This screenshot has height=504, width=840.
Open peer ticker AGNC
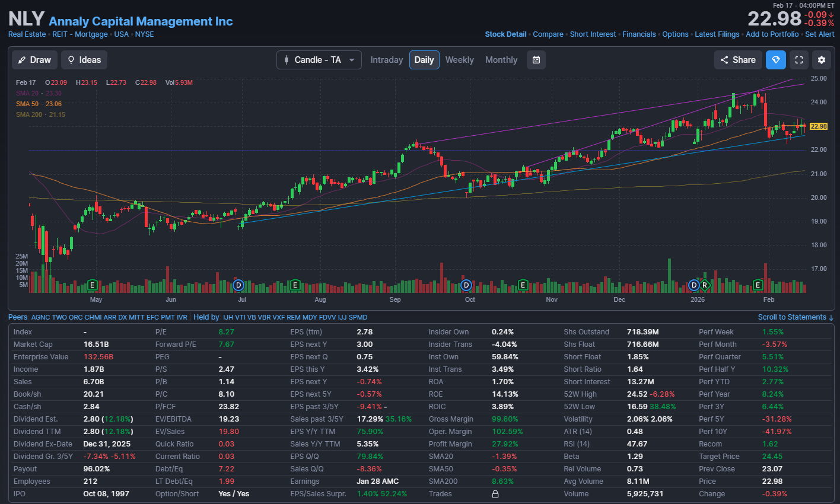[41, 317]
